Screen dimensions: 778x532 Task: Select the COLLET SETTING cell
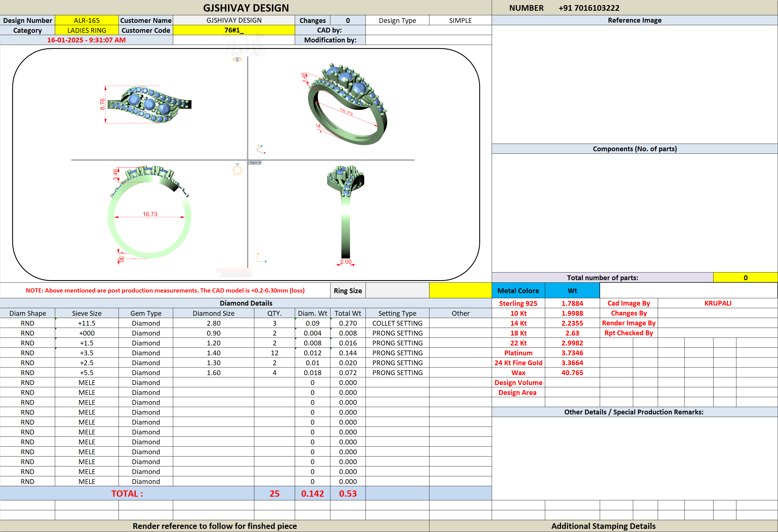pyautogui.click(x=397, y=323)
